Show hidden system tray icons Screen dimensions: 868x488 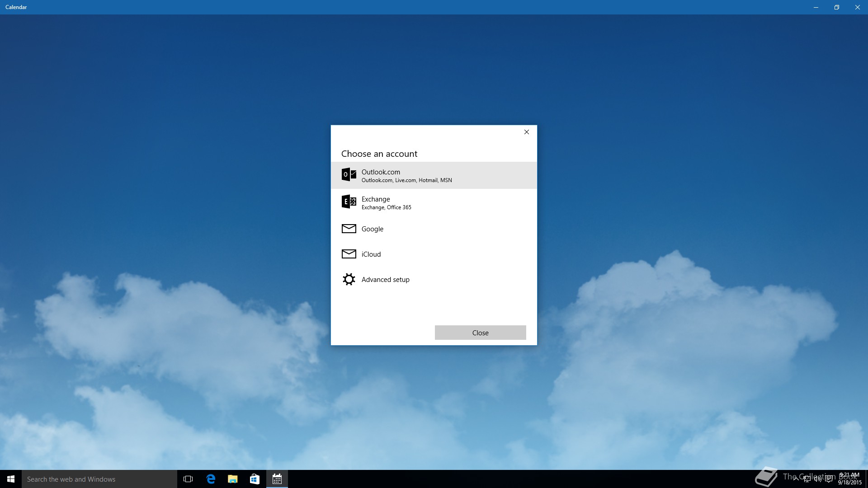tap(796, 479)
